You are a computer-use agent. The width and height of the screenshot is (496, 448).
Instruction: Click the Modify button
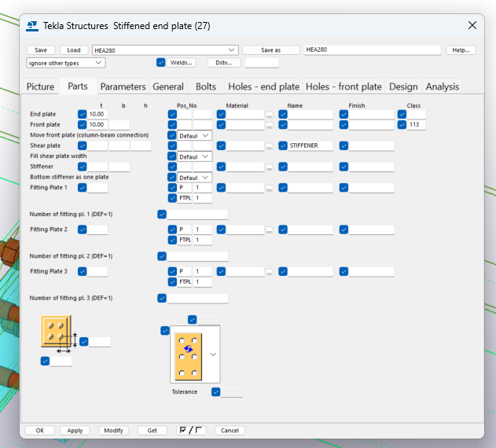tap(113, 430)
